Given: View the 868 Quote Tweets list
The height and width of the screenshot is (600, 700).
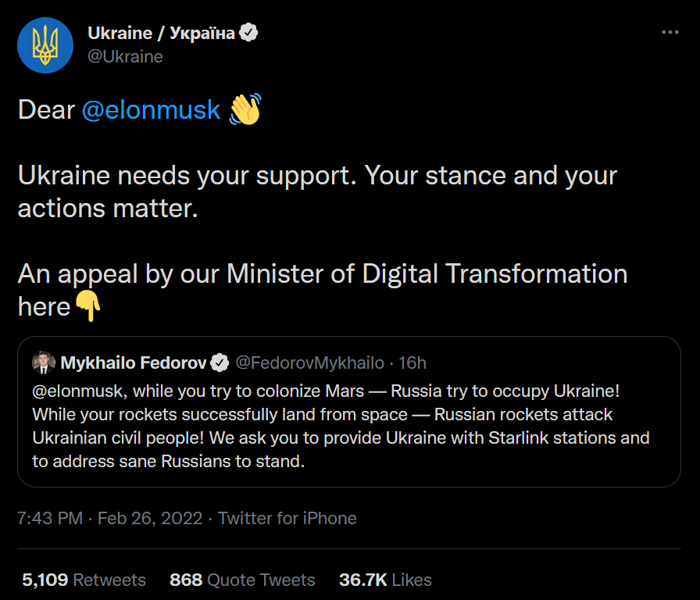Looking at the screenshot, I should (242, 580).
